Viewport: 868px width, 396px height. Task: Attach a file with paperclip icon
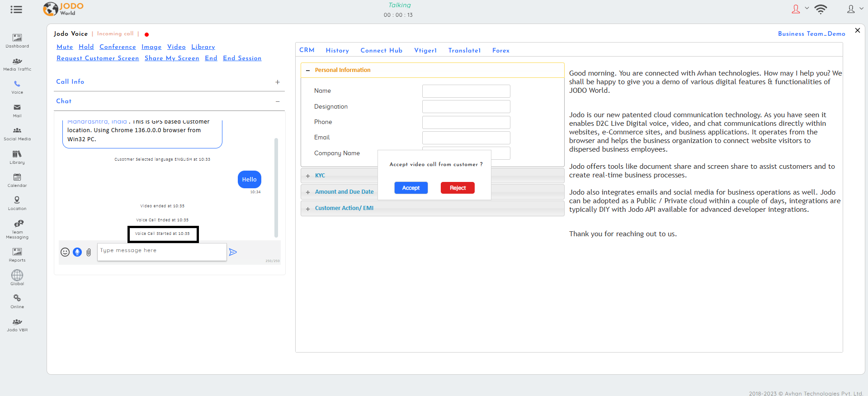tap(89, 252)
